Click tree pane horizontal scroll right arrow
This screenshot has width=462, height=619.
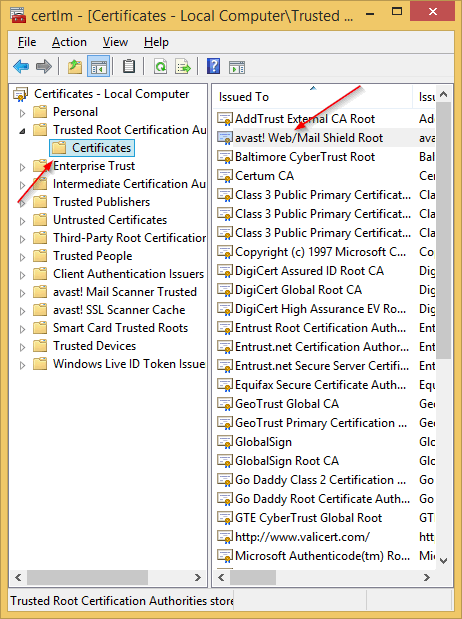[198, 578]
